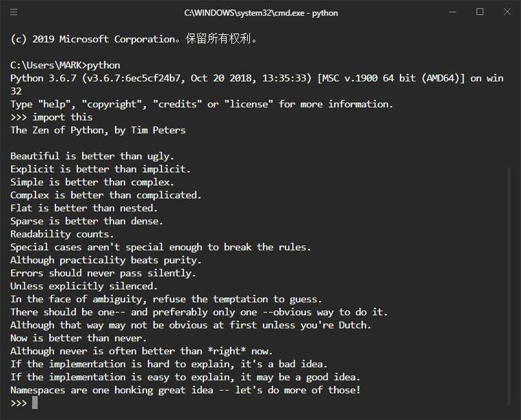Click the 'C:\Users\MARK>python' prompt line
The image size is (521, 420).
click(x=65, y=65)
